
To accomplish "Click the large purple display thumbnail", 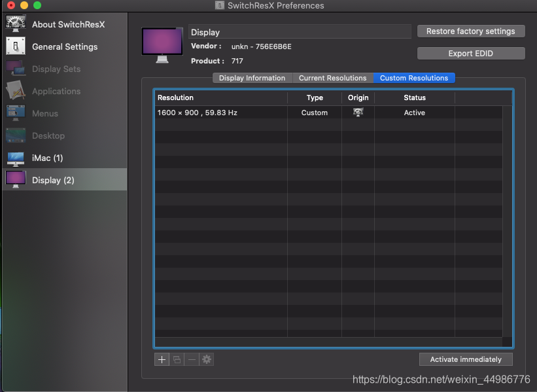I will [x=162, y=45].
